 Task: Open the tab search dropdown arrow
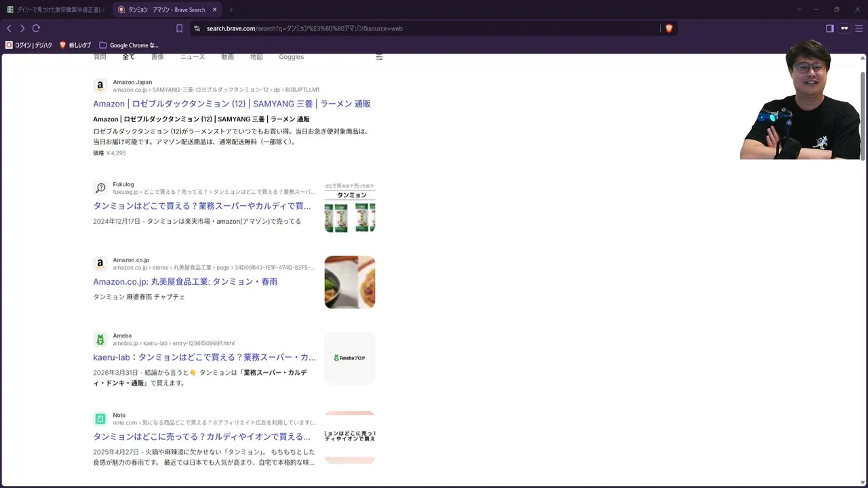point(799,9)
